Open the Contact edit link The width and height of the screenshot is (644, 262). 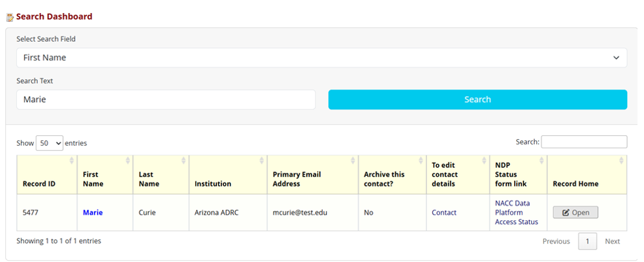pyautogui.click(x=444, y=213)
